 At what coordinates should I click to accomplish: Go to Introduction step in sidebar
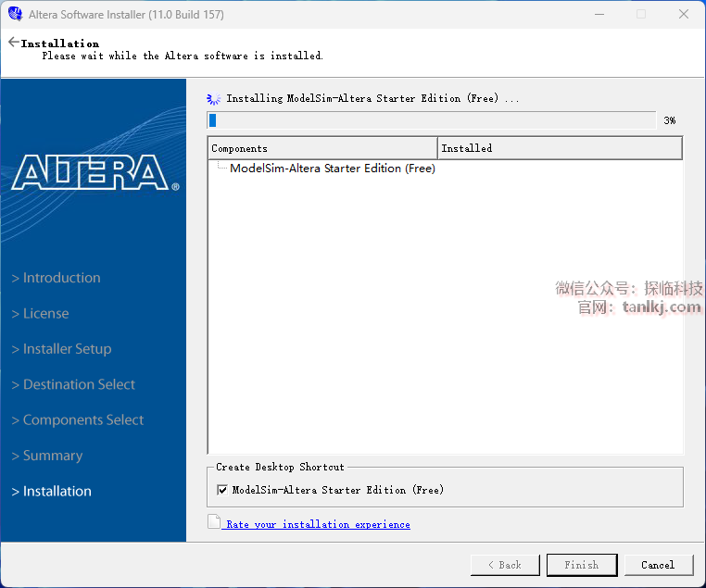pyautogui.click(x=57, y=278)
